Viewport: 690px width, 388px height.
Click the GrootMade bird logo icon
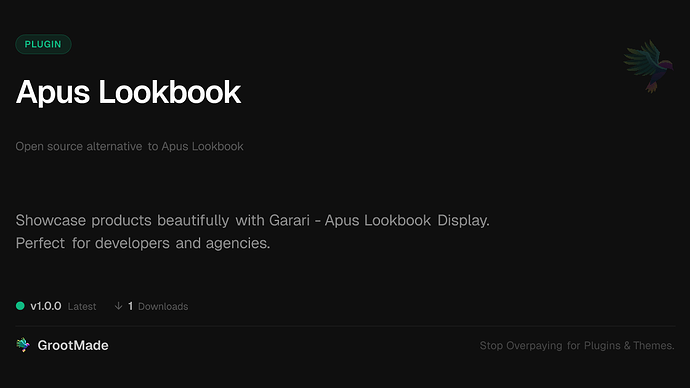(23, 345)
